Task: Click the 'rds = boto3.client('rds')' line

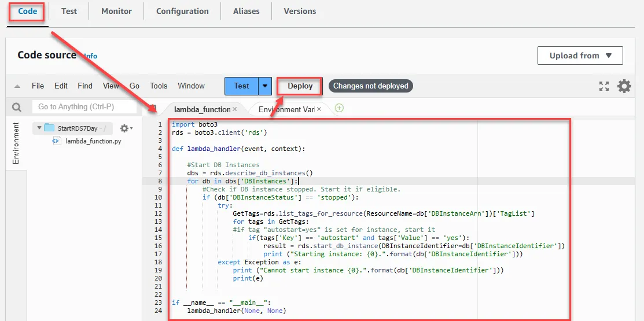Action: coord(219,132)
